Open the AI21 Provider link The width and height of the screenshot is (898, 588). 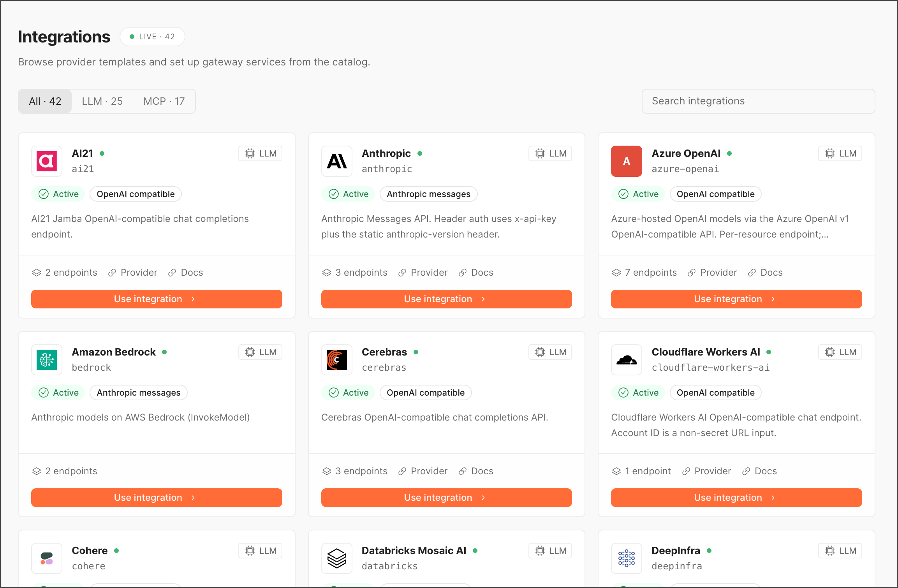[133, 273]
